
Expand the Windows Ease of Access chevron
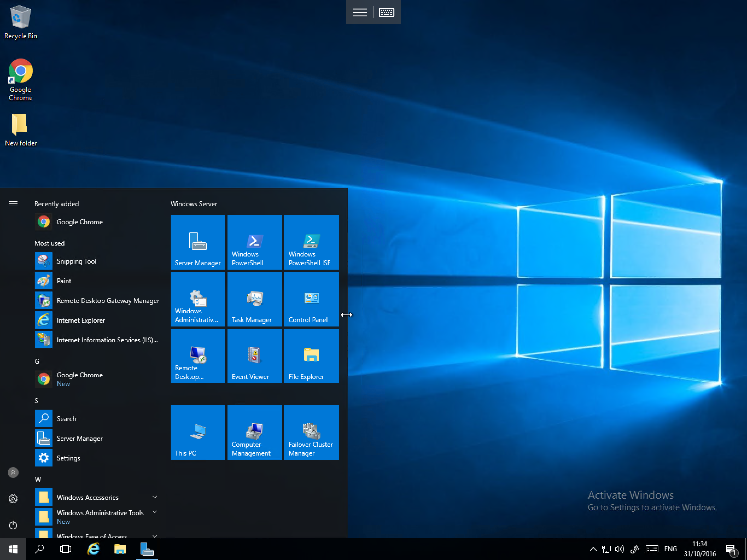(155, 536)
